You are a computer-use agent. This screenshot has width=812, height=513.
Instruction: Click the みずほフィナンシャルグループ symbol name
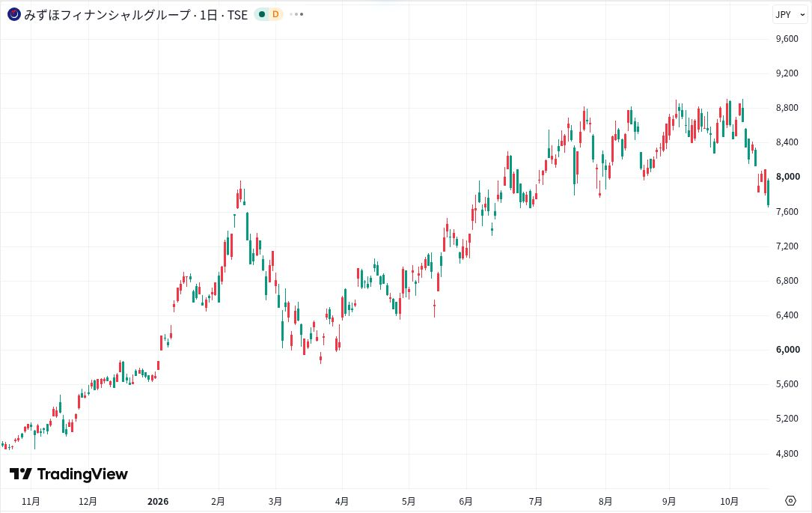108,15
